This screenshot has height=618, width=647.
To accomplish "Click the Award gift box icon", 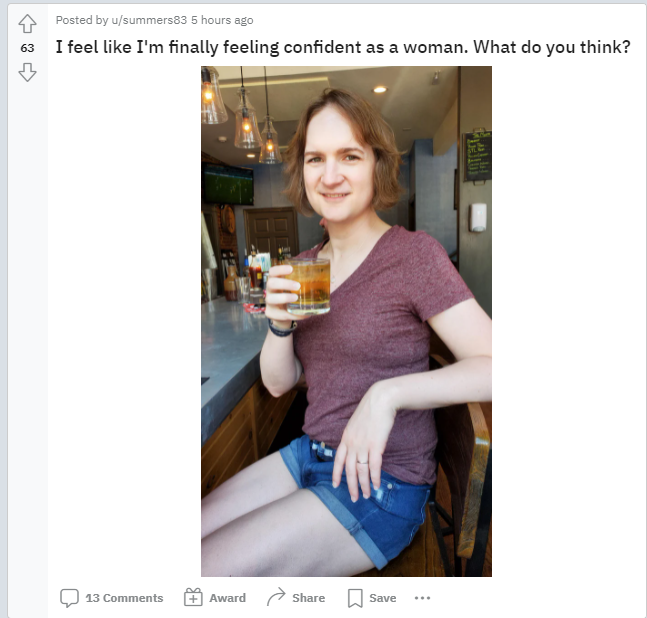I will pos(193,597).
